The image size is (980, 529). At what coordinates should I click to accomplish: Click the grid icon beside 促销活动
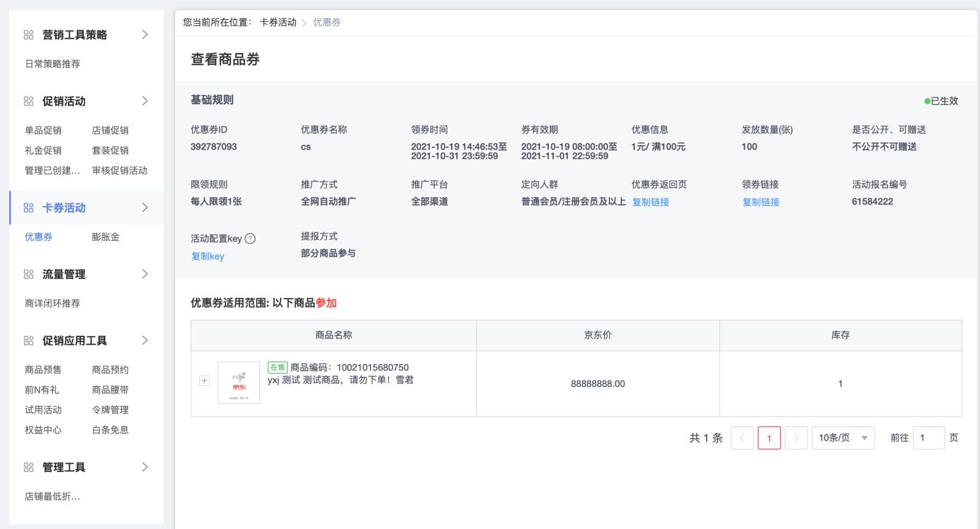29,101
